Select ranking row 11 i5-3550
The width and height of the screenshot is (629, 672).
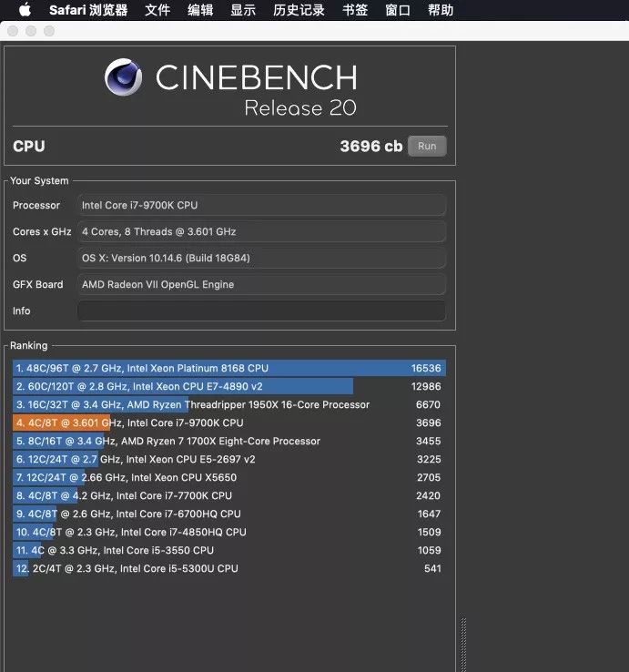229,550
